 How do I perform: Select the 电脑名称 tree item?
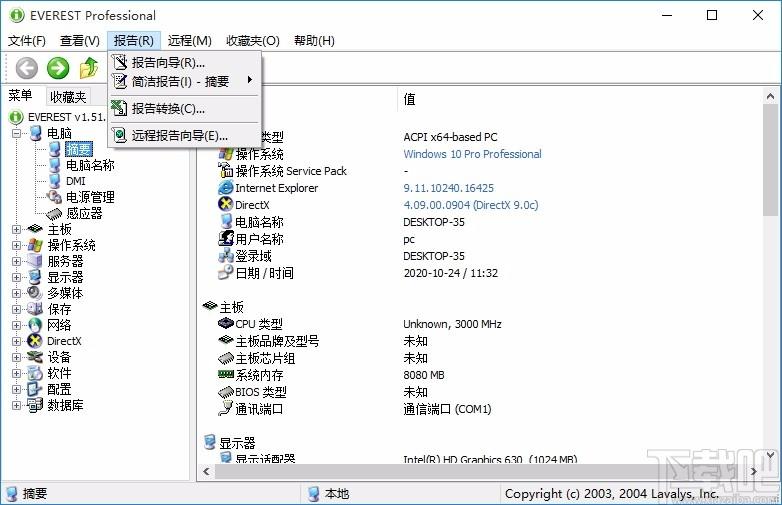coord(90,165)
